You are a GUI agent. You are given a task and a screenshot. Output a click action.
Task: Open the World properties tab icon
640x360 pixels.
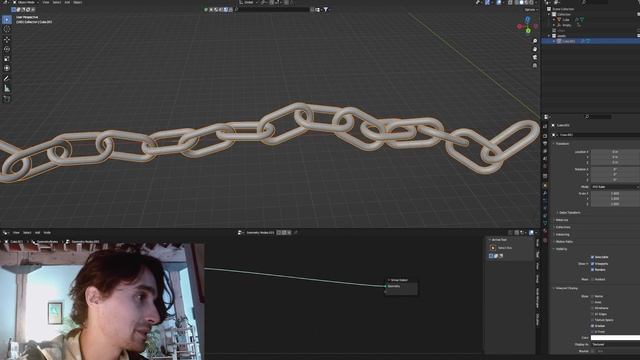(545, 167)
